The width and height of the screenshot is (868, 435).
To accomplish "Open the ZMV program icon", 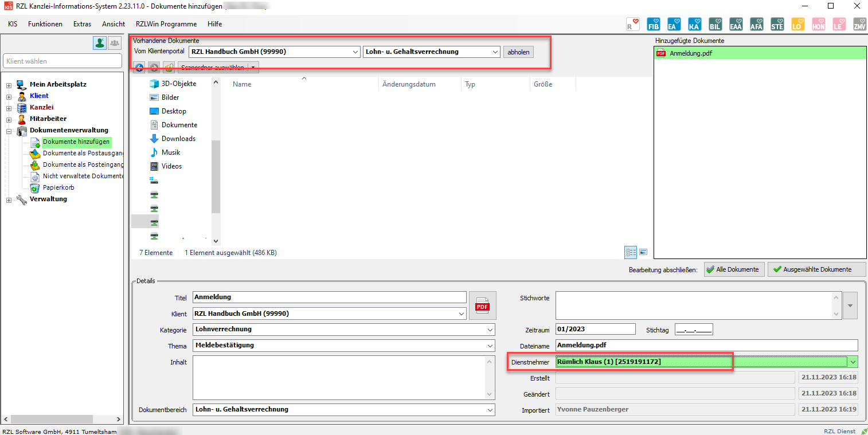I will point(859,24).
